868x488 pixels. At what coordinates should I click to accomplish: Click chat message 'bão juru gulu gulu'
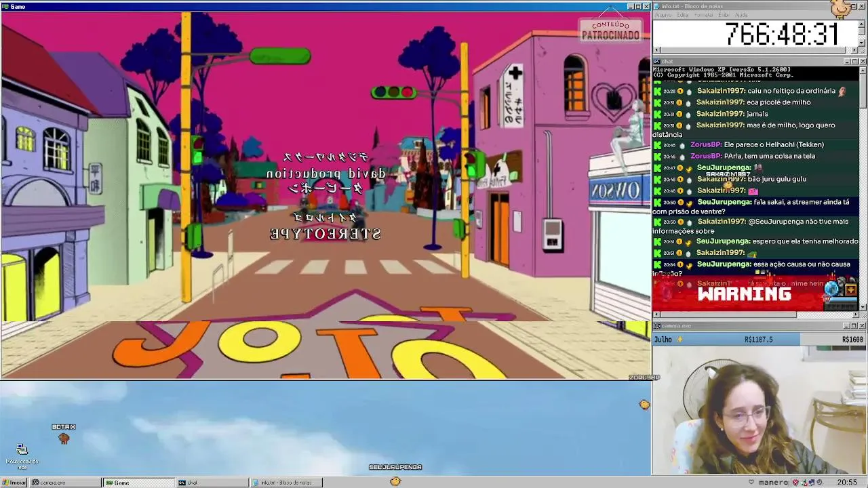tap(777, 179)
